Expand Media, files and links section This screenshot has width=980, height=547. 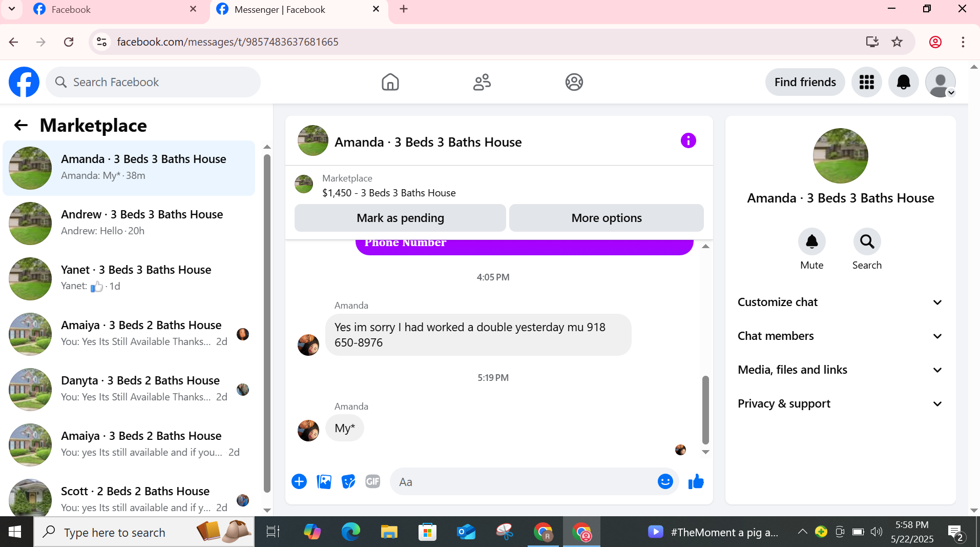click(x=840, y=370)
